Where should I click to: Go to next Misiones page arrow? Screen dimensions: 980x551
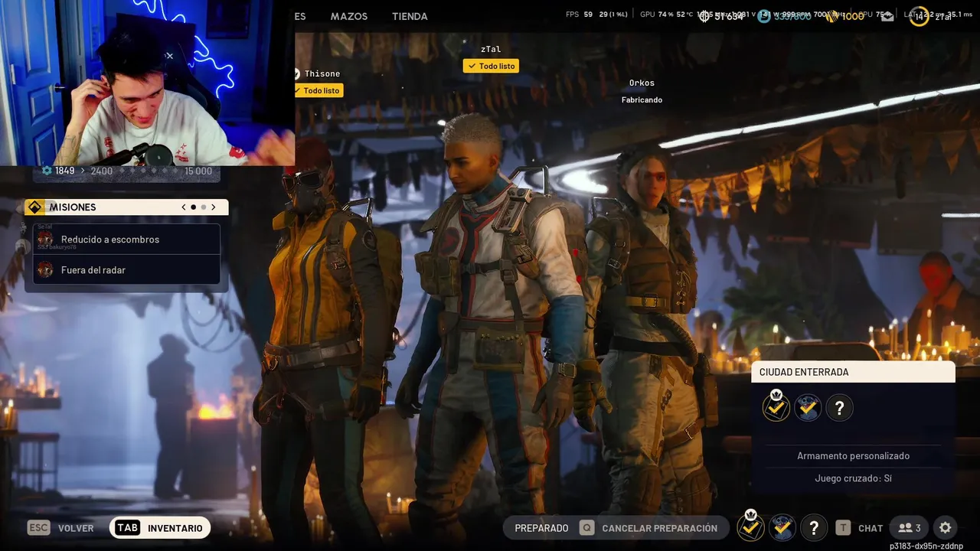[214, 207]
